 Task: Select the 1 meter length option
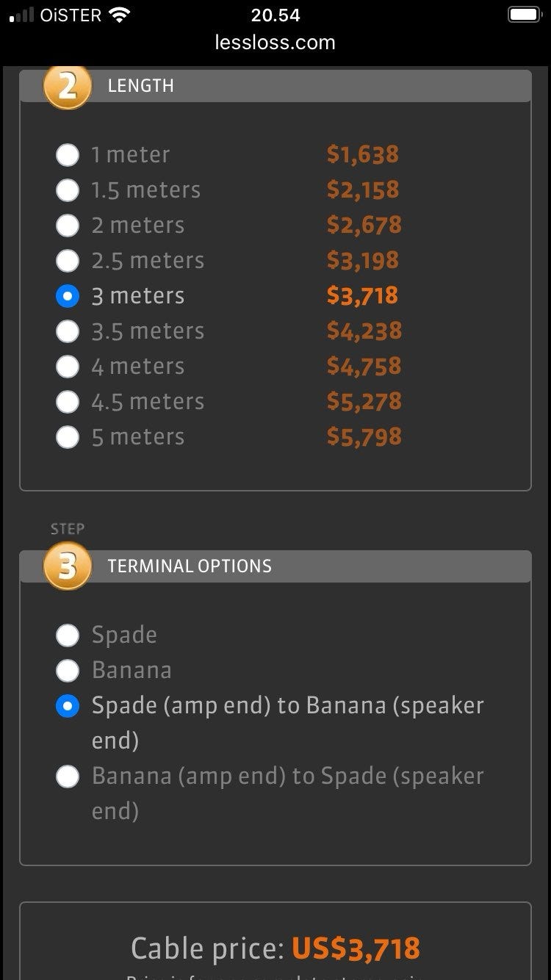pyautogui.click(x=68, y=155)
